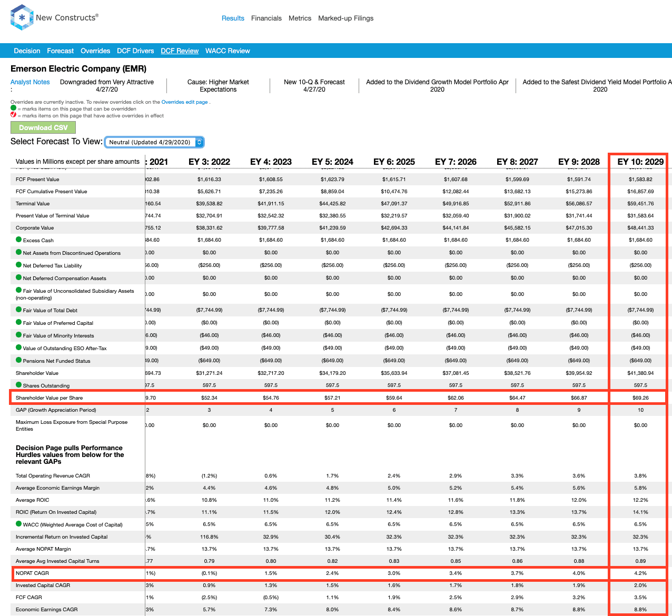Click the override dot beside Shares Outstanding
672x616 pixels.
(x=19, y=385)
